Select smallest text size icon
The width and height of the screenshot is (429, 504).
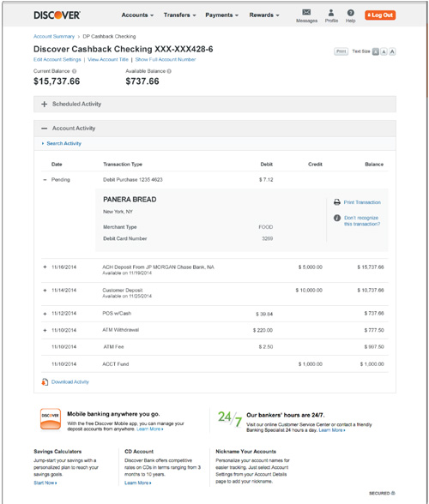375,51
